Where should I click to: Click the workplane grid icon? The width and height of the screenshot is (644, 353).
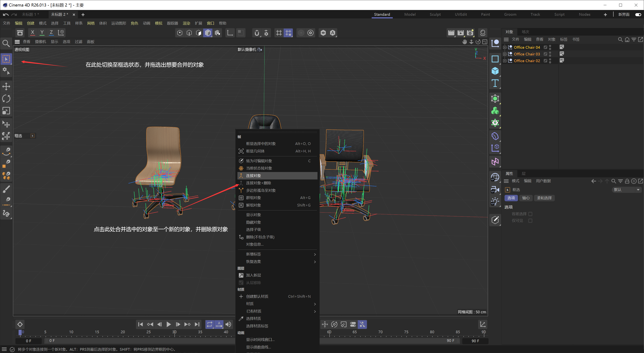(279, 33)
